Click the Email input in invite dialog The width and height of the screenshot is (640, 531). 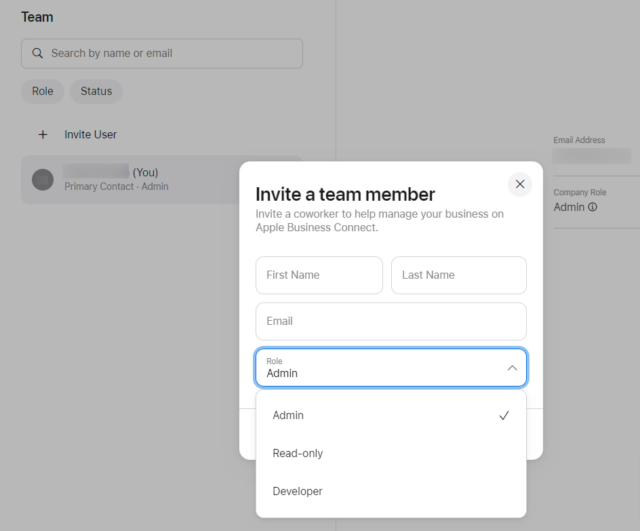point(390,321)
